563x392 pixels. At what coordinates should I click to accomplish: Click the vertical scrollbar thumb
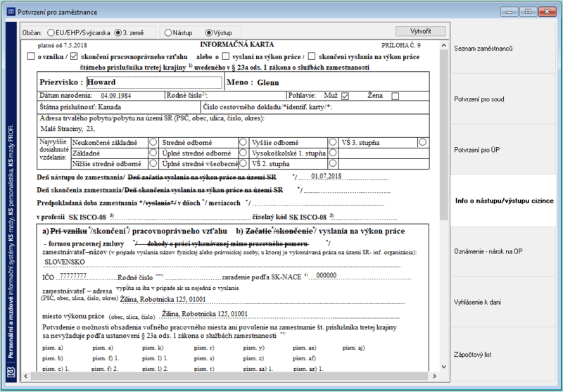[444, 134]
